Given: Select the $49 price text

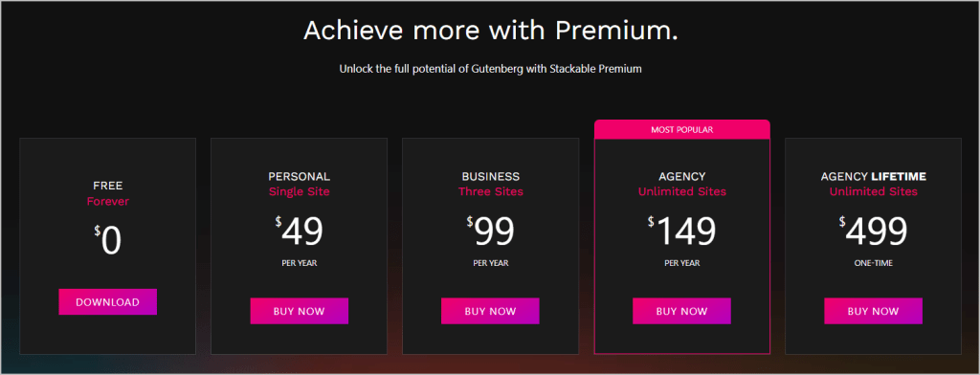Looking at the screenshot, I should (299, 231).
